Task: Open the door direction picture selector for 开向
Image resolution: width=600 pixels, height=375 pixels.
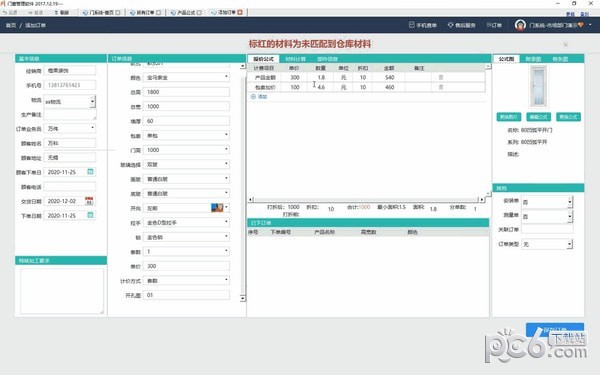Action: (217, 208)
